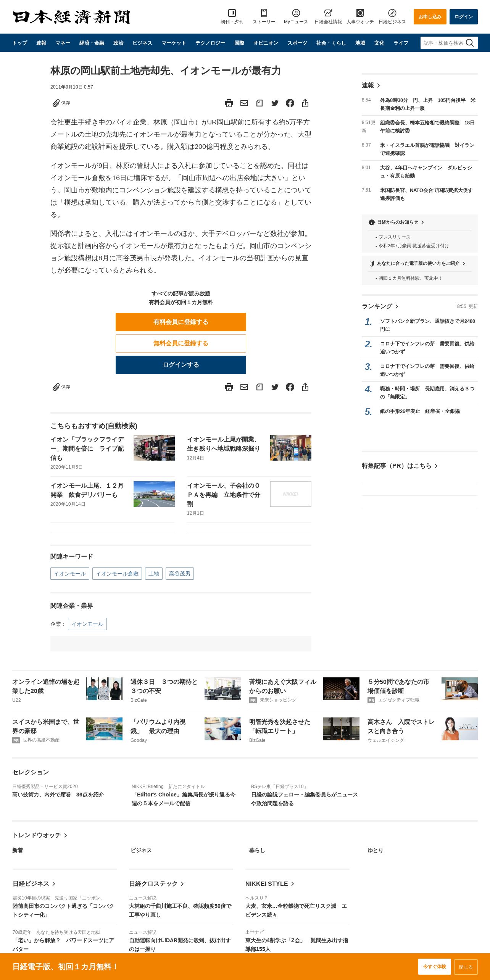
Task: Click the 日本経済新聞 logo
Action: coord(71,17)
